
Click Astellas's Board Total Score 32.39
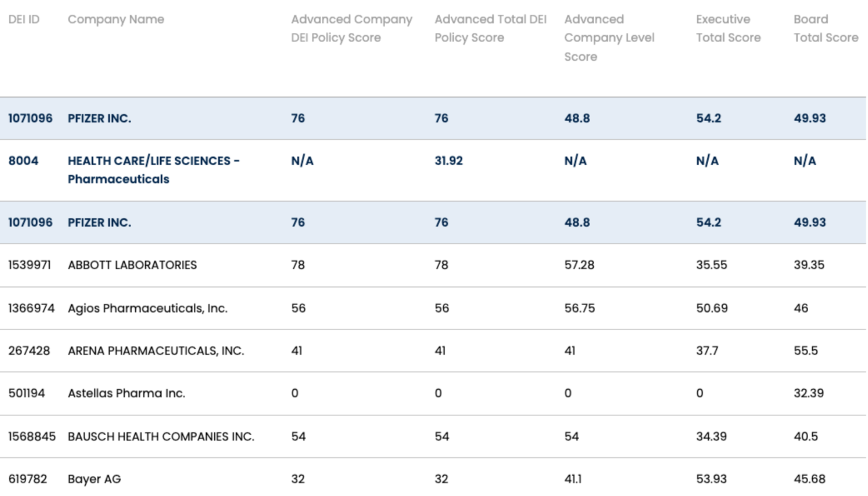coord(809,394)
